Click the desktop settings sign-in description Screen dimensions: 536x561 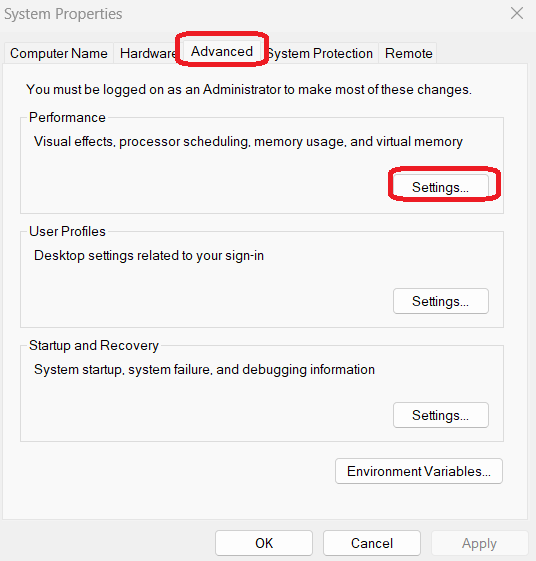point(149,255)
